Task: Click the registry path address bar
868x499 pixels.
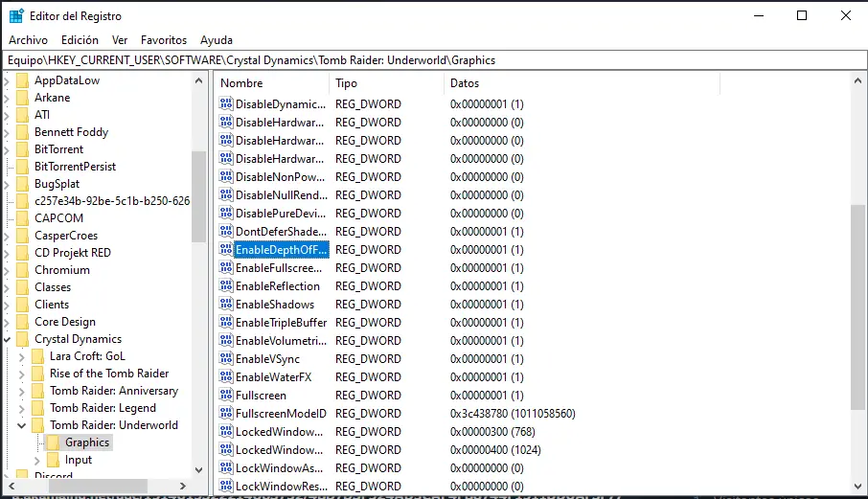Action: tap(435, 60)
